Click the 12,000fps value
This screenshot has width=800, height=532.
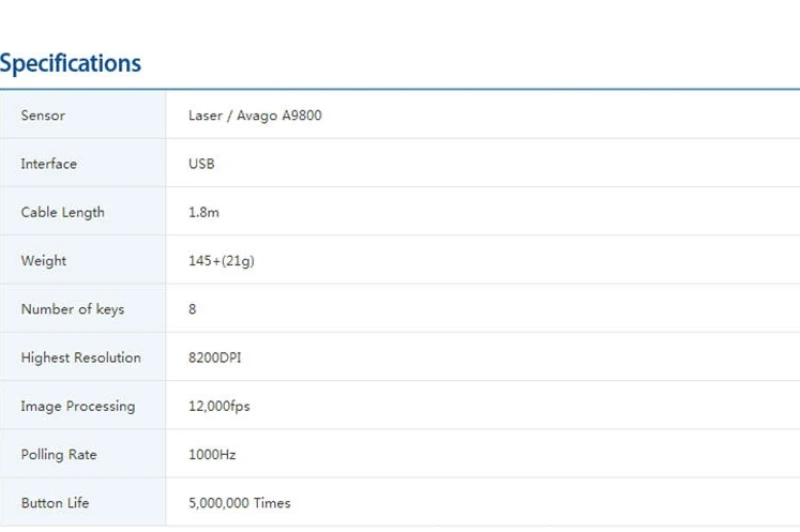click(x=219, y=407)
